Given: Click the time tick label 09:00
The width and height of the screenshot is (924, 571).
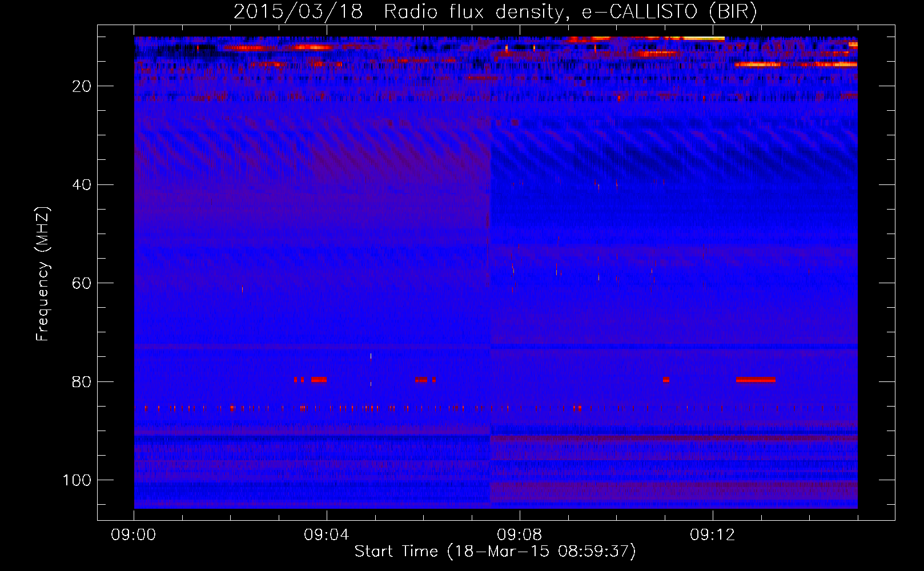Looking at the screenshot, I should point(134,535).
